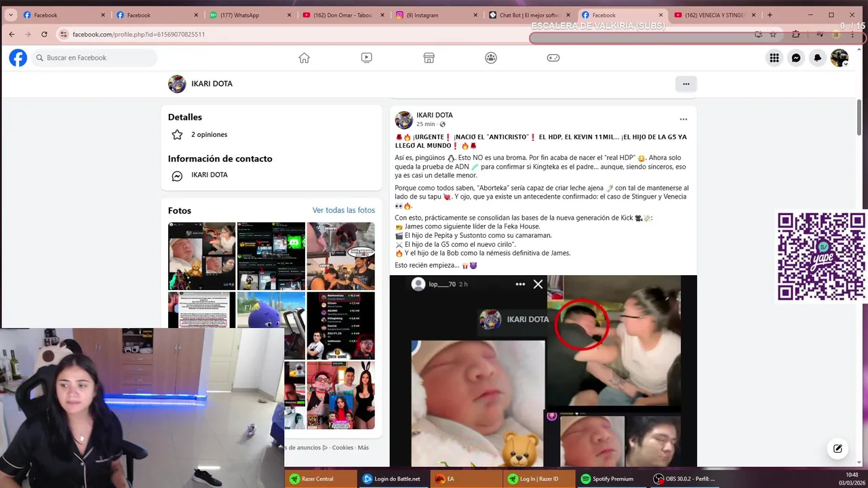The height and width of the screenshot is (488, 868).
Task: Reload the page with the refresh icon
Action: [x=44, y=34]
